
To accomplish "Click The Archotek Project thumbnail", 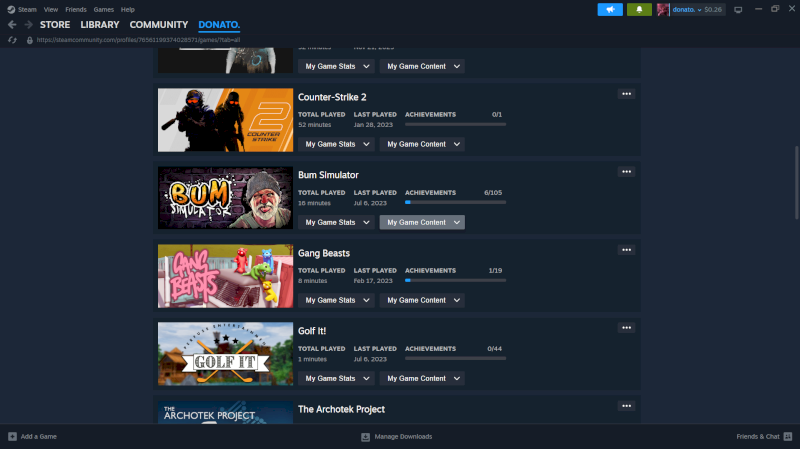I will tap(226, 412).
